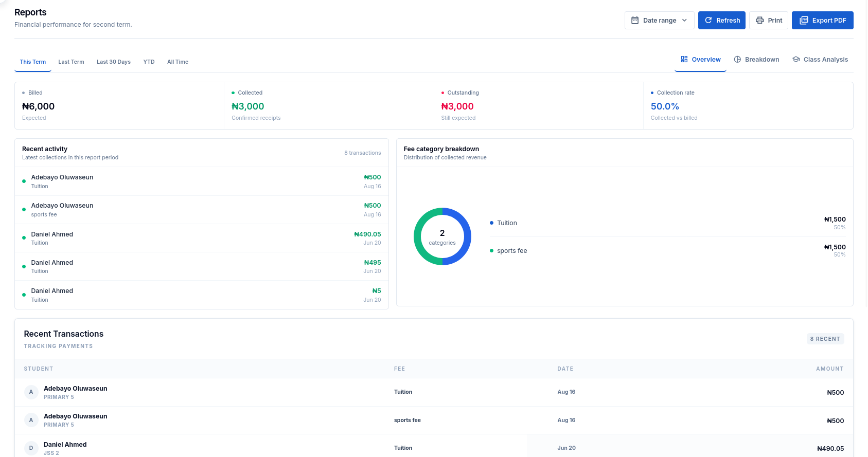Image resolution: width=868 pixels, height=457 pixels.
Task: Click the 8 transactions label
Action: pos(363,153)
